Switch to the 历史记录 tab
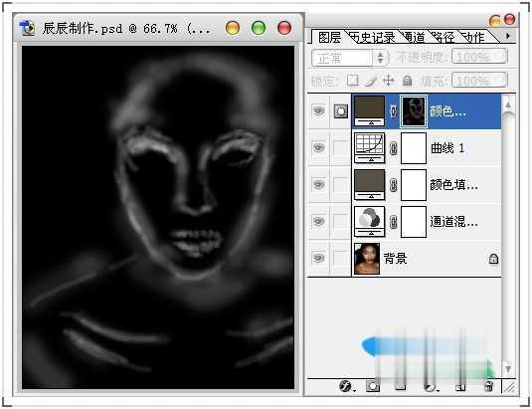 [x=372, y=37]
